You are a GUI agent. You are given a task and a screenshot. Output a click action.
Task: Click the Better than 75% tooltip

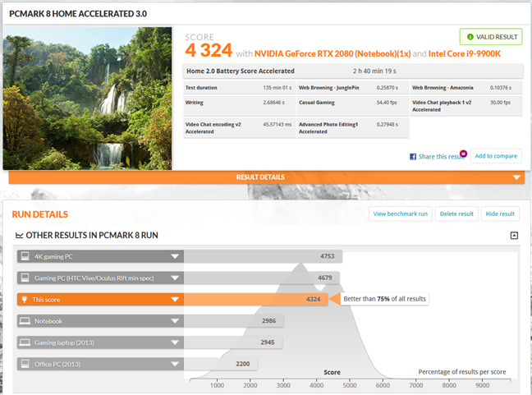384,299
